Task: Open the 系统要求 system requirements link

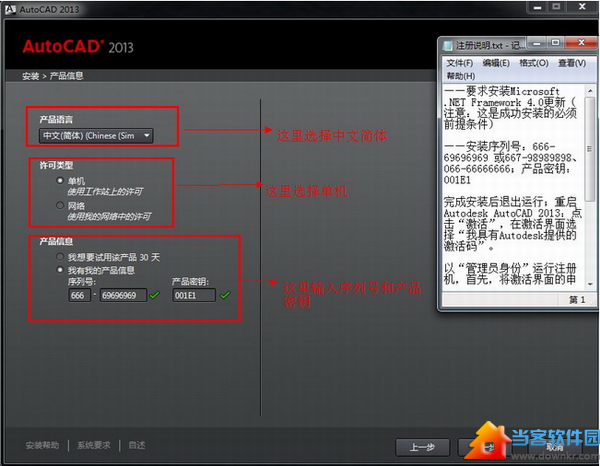Action: coord(94,445)
